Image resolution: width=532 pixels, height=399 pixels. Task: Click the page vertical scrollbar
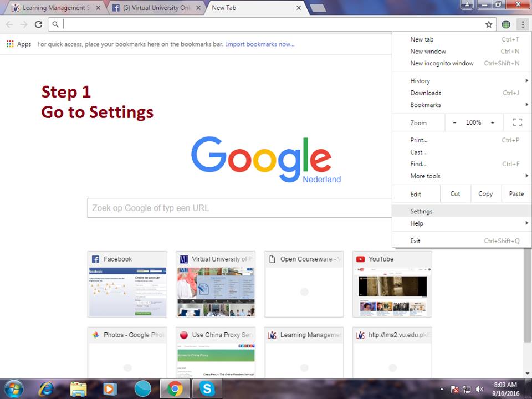click(527, 295)
